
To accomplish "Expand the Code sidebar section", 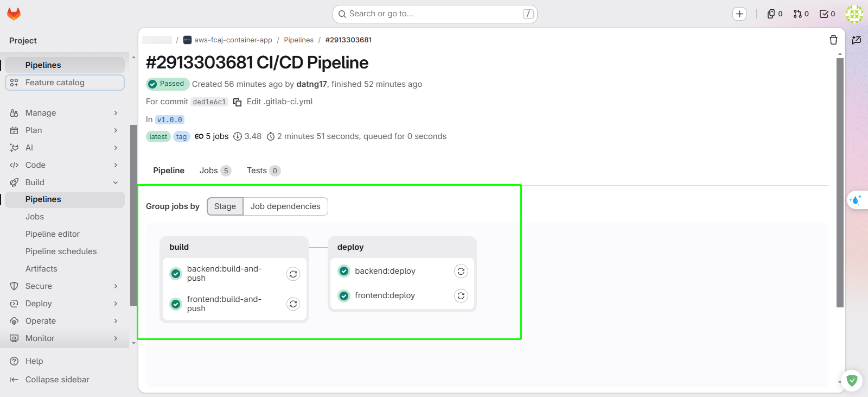I will point(65,165).
